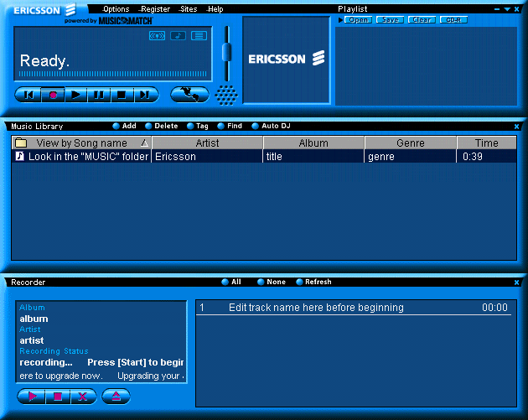Adjust the vertical volume slider handle

(x=227, y=52)
